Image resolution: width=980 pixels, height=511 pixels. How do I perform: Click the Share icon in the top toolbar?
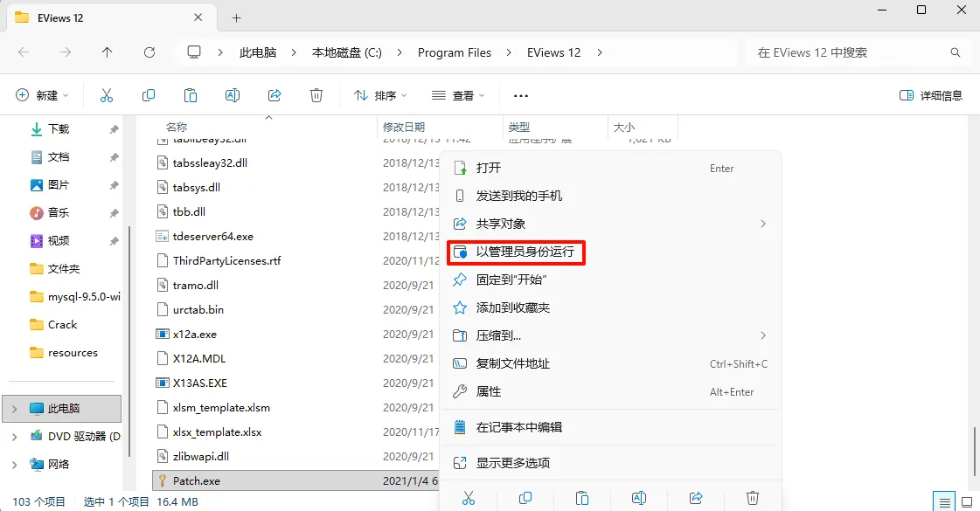click(275, 95)
